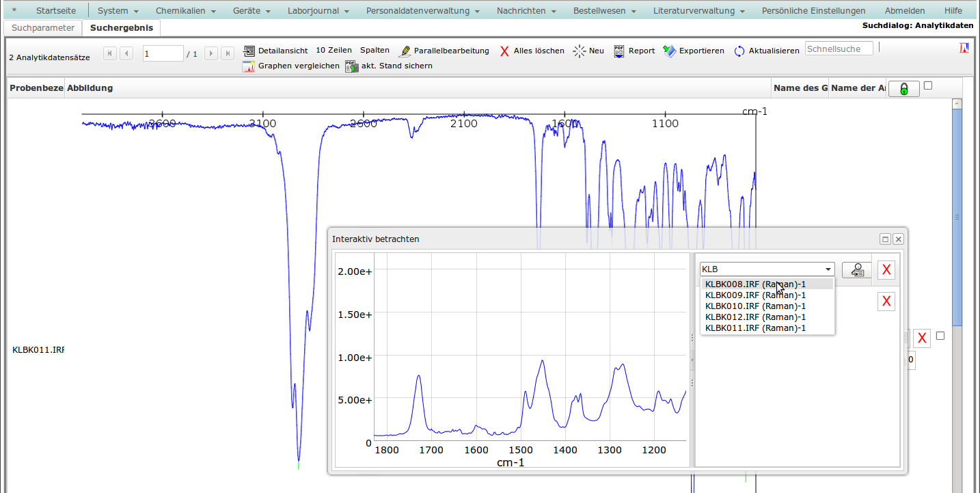Click into the Schnellsuche field
The width and height of the screenshot is (980, 493).
839,49
